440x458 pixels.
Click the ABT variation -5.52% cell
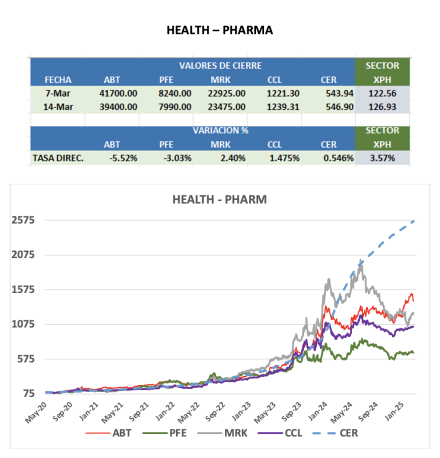[x=123, y=158]
